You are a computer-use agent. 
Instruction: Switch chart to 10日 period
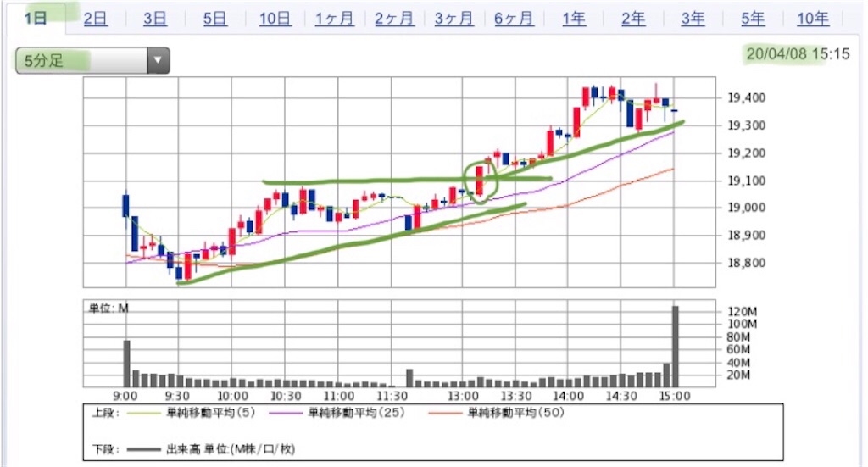coord(275,19)
